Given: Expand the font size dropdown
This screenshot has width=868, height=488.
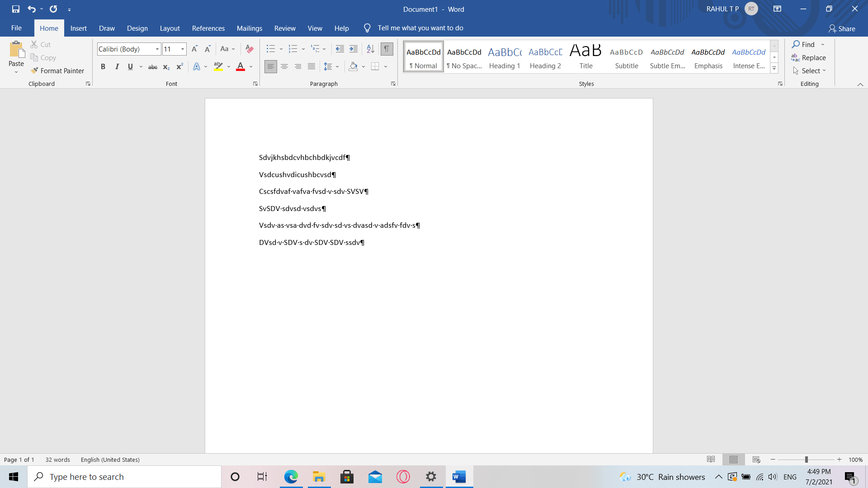Looking at the screenshot, I should pos(183,49).
